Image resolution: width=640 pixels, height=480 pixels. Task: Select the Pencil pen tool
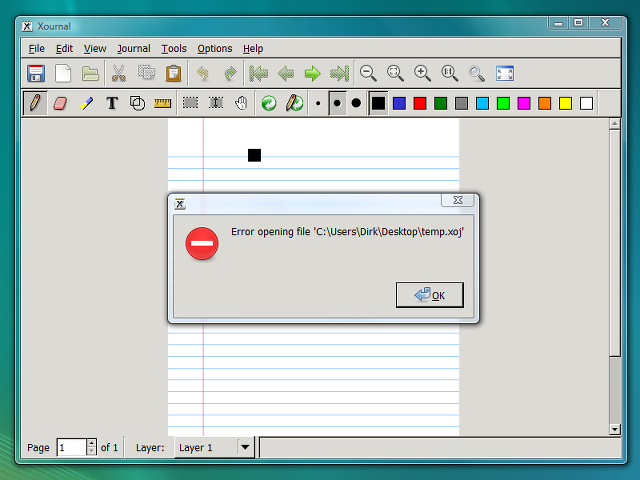tap(35, 103)
